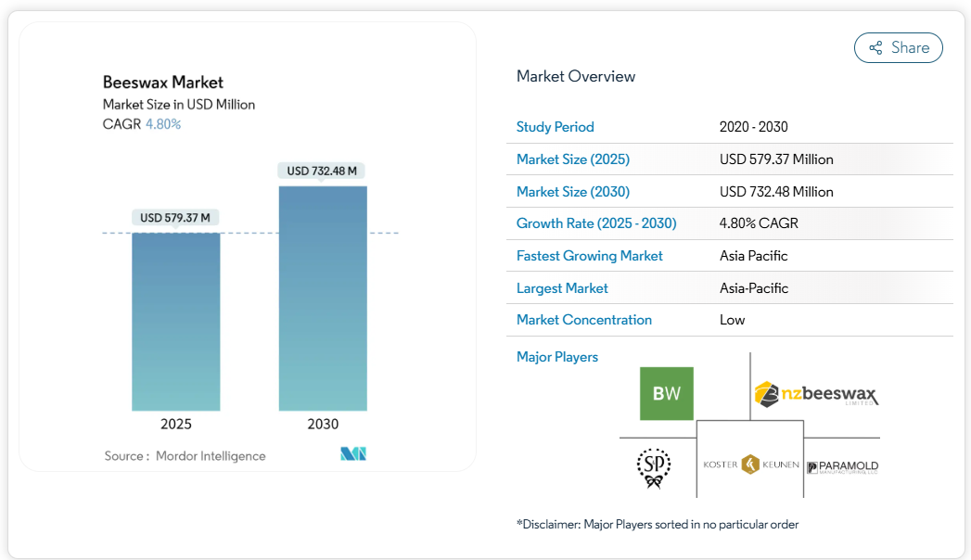The image size is (971, 560).
Task: Click the Major Players heading
Action: pos(556,357)
